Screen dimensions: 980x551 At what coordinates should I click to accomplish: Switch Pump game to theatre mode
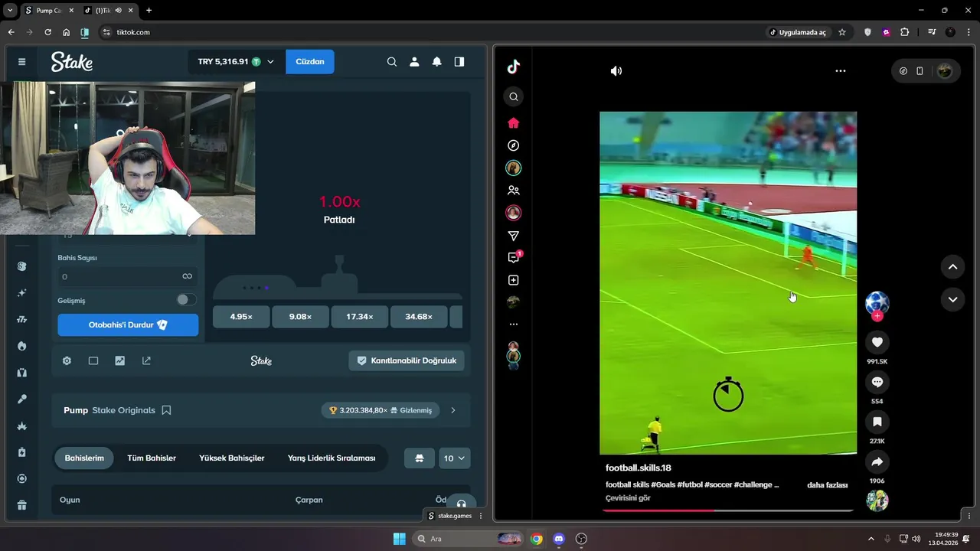coord(93,360)
